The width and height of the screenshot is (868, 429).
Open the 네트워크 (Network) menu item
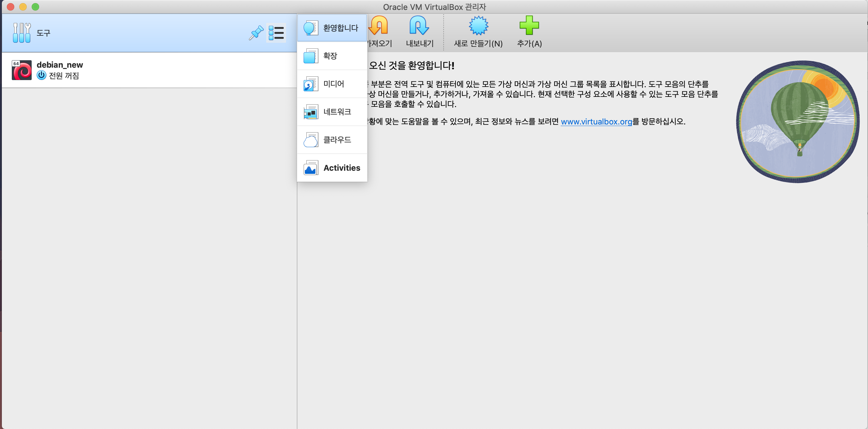point(332,112)
